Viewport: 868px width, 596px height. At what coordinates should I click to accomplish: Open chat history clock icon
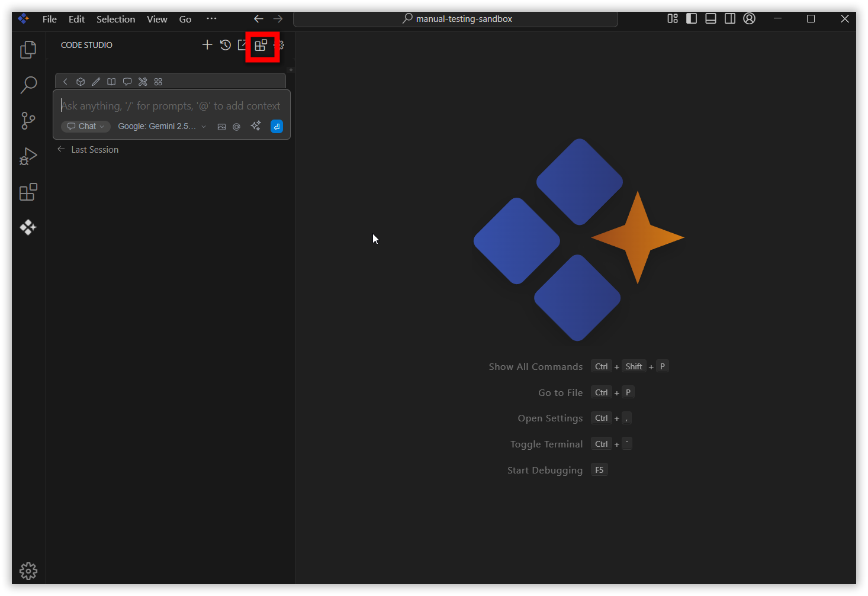pos(226,45)
